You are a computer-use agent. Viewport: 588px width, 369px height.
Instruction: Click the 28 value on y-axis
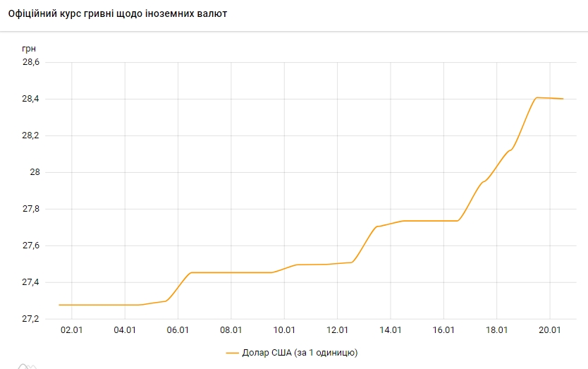[x=35, y=172]
